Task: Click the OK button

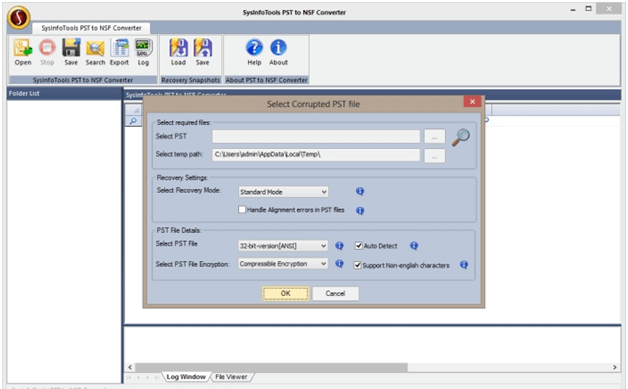Action: pyautogui.click(x=286, y=293)
